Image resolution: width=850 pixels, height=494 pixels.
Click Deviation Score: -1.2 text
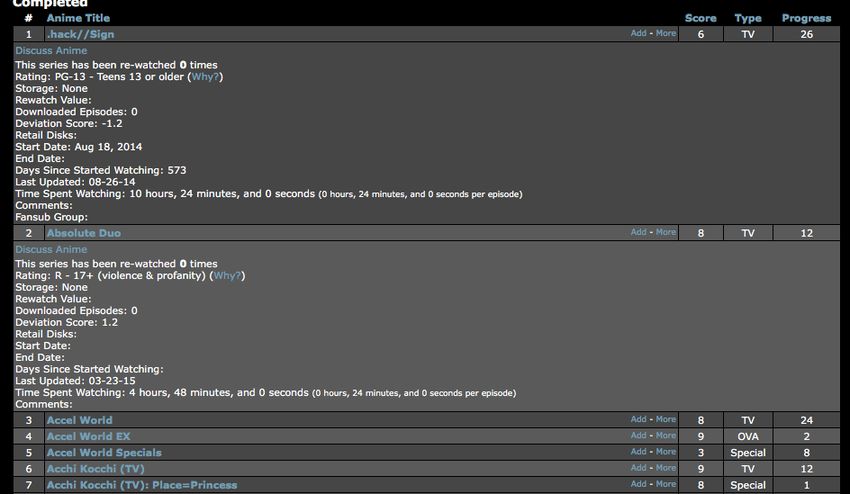(69, 124)
